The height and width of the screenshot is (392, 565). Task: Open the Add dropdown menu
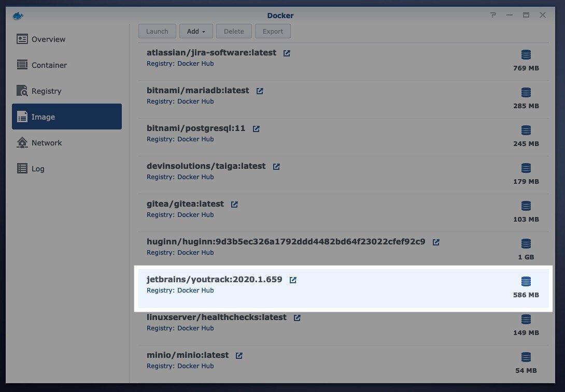[196, 31]
